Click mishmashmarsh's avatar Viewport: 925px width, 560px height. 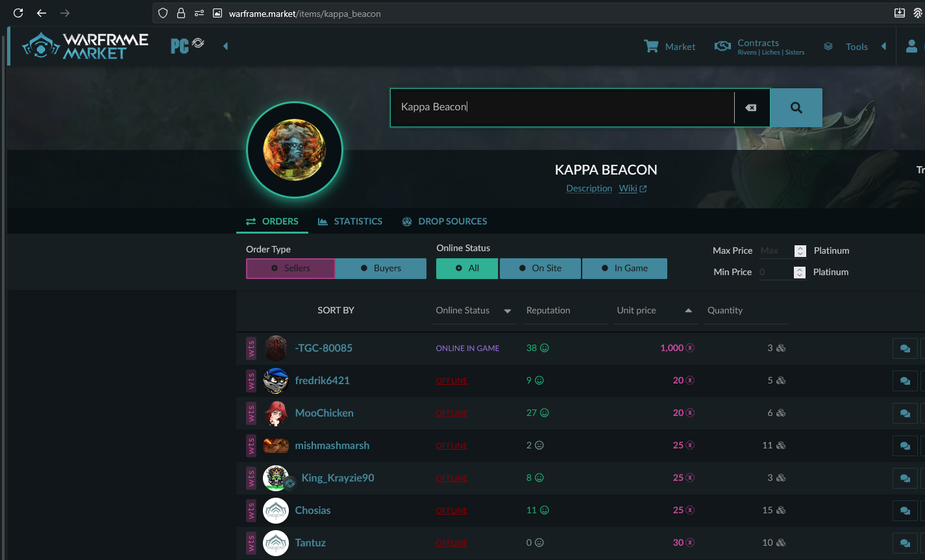276,446
